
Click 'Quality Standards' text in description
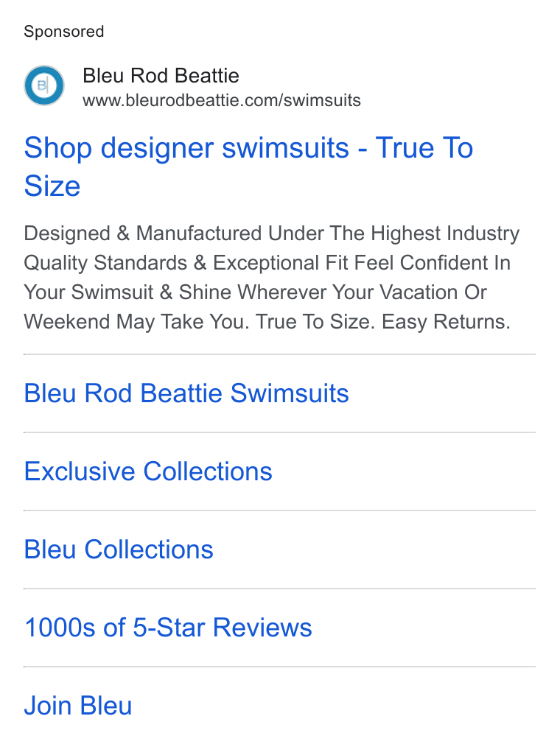pyautogui.click(x=105, y=263)
